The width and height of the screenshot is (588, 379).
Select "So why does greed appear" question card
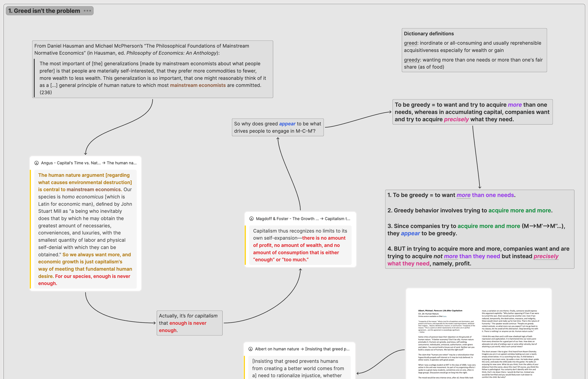tap(278, 127)
